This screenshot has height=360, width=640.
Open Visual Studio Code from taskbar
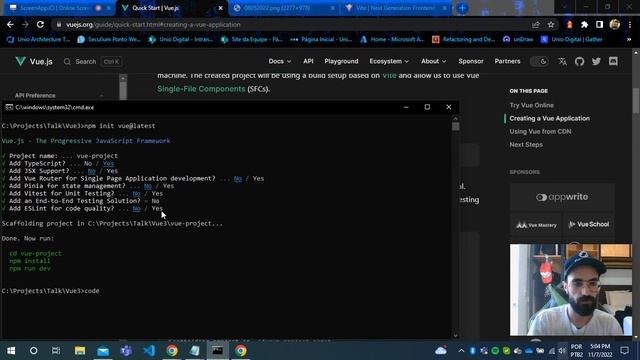pos(149,351)
